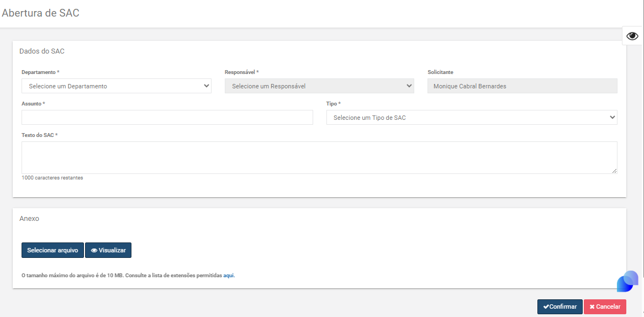Click the Dados do SAC section heading
The height and width of the screenshot is (317, 644).
[42, 51]
